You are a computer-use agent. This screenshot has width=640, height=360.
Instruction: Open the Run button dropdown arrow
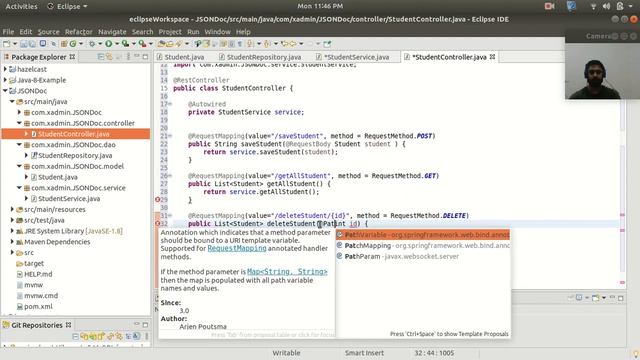[x=116, y=44]
